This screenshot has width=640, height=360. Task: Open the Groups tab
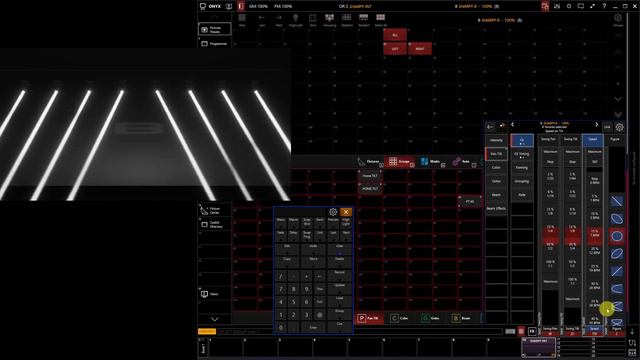pos(400,162)
